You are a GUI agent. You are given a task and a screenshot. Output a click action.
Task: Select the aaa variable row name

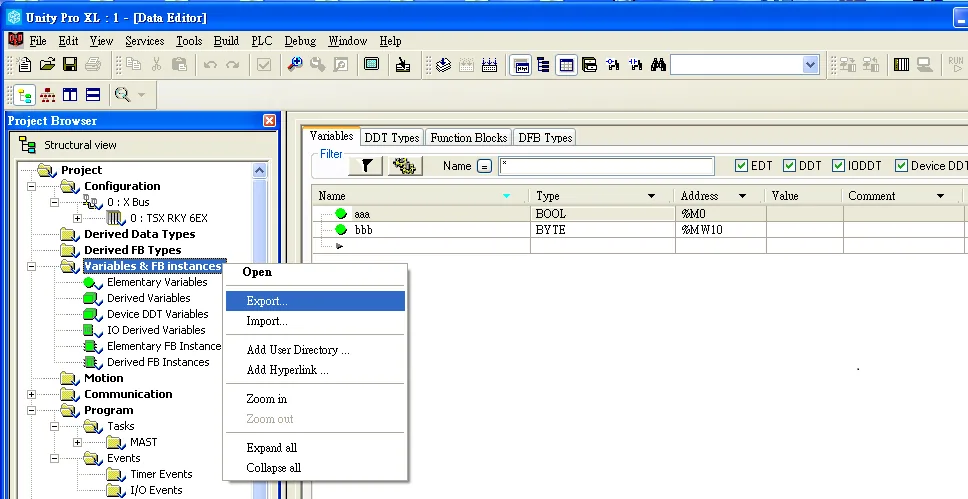362,214
